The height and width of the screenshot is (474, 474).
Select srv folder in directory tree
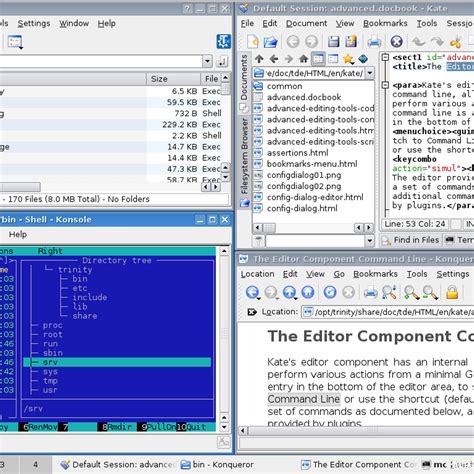[117, 362]
